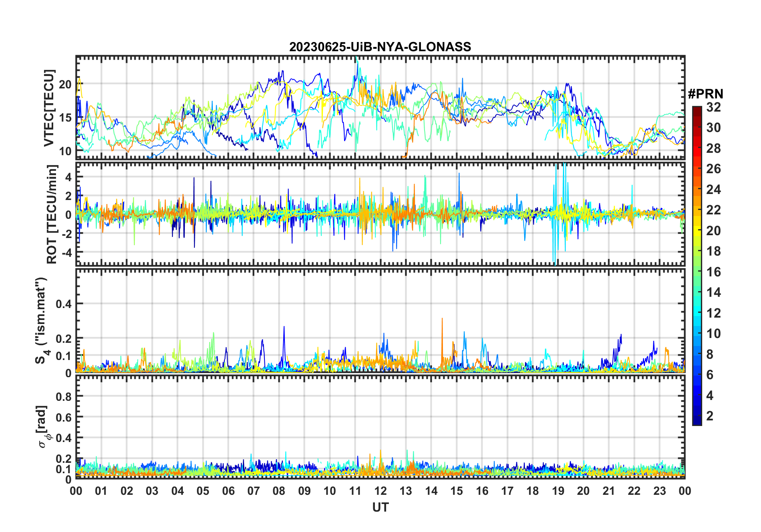The width and height of the screenshot is (761, 532).
Task: Select the PRN colorbar tick label 28
Action: (713, 148)
